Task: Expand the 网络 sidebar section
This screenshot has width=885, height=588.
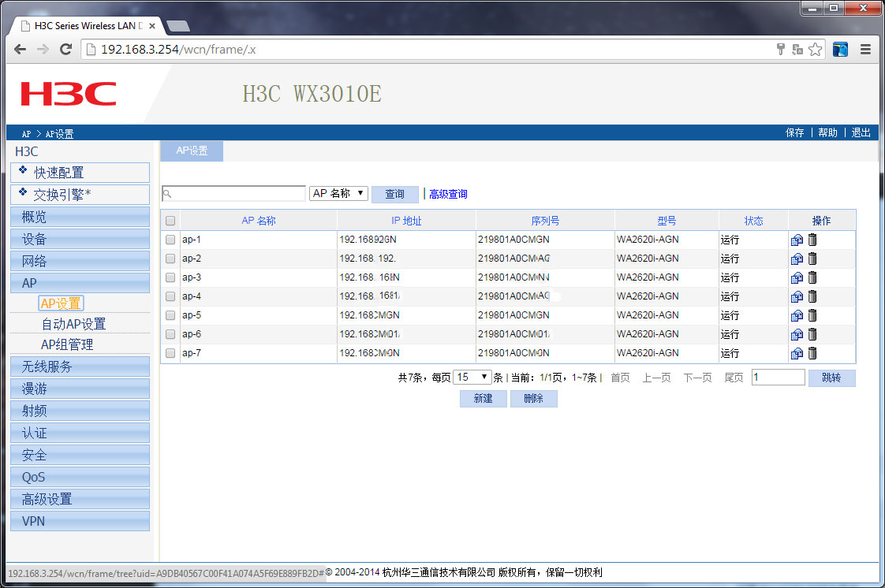Action: click(x=80, y=261)
